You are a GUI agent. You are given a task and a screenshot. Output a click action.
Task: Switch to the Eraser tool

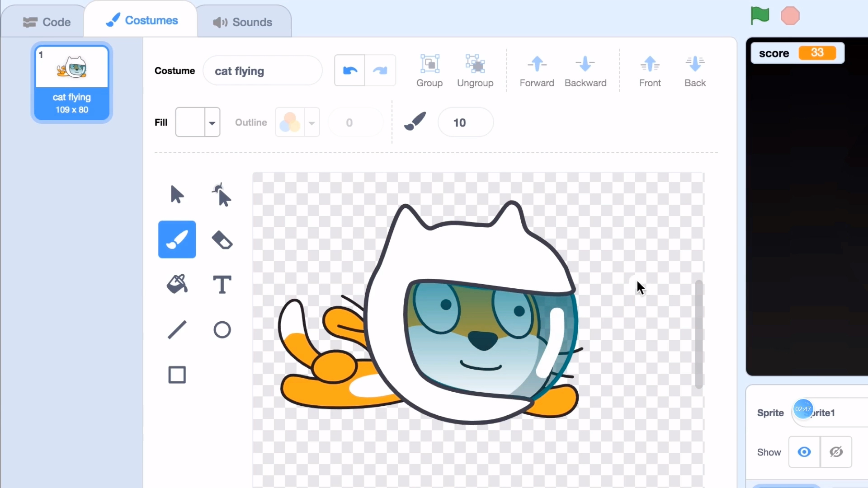(222, 239)
